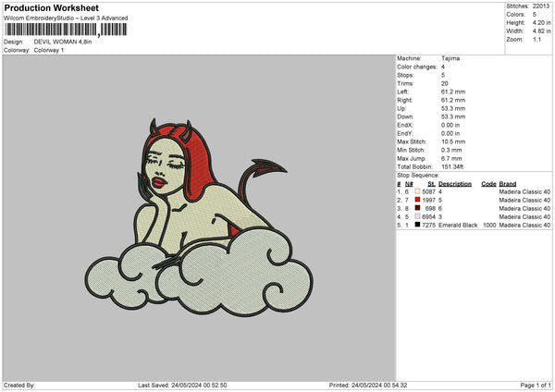
Task: Click the barcode below the software name
Action: click(x=66, y=30)
